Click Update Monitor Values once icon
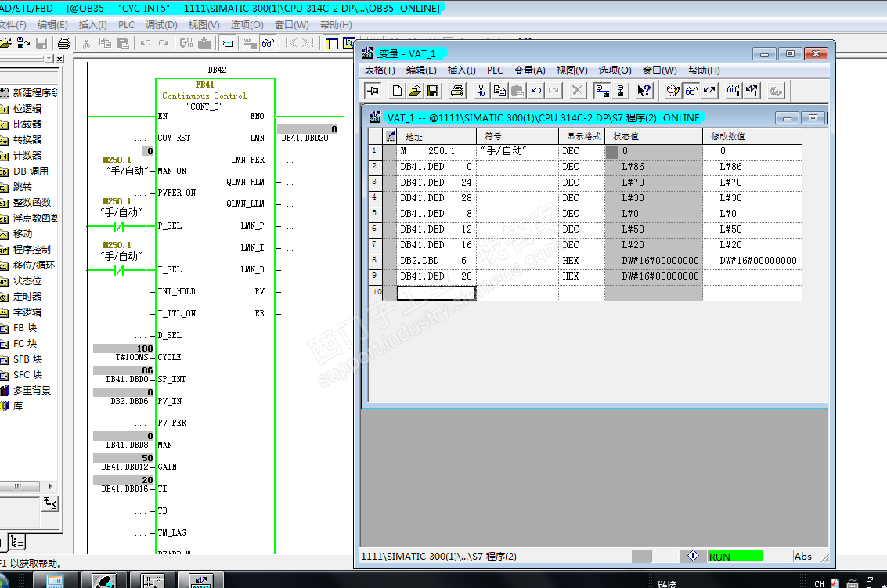The width and height of the screenshot is (887, 588). (x=733, y=91)
